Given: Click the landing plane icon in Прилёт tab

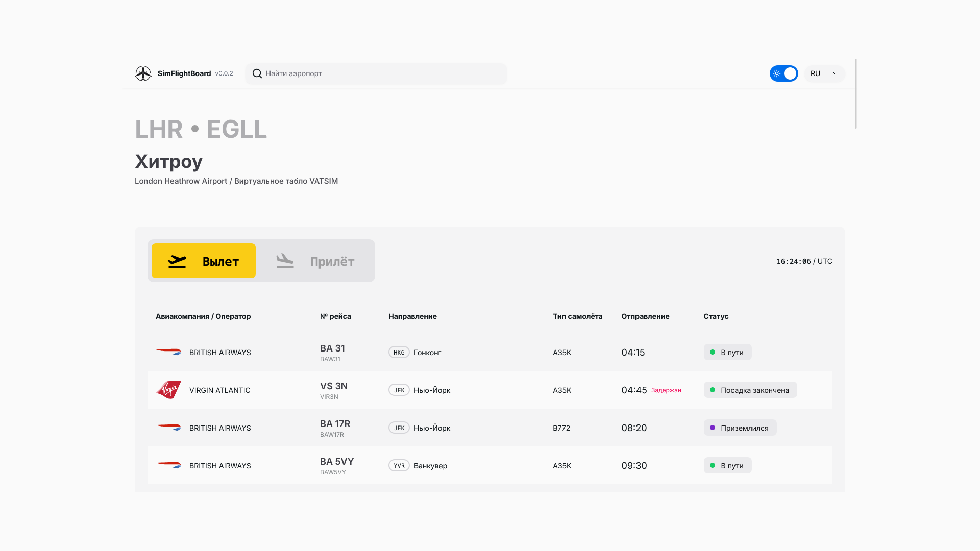Looking at the screenshot, I should [x=285, y=261].
